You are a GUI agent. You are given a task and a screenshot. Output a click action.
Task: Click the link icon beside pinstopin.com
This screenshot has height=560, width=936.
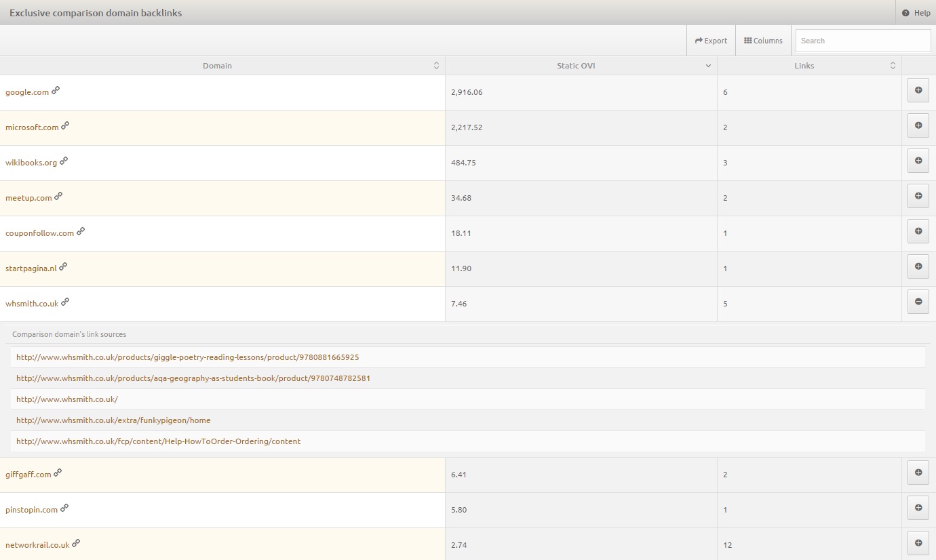64,508
